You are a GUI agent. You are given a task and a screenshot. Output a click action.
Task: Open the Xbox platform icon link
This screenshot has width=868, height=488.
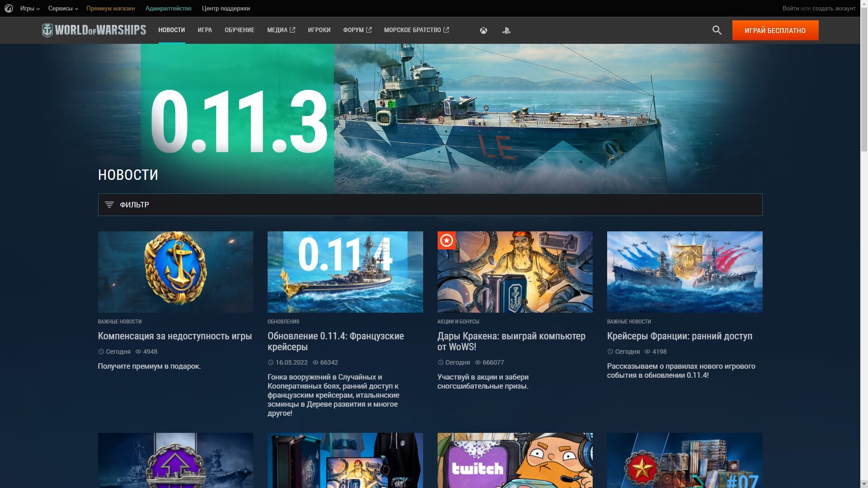tap(483, 30)
